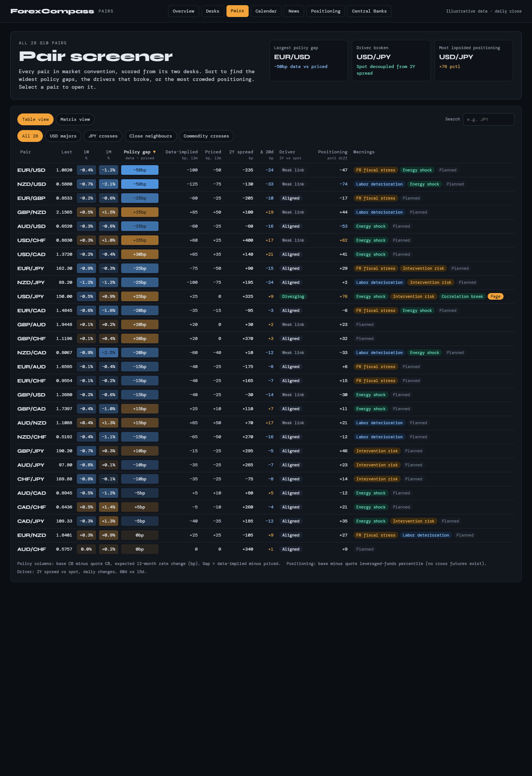The width and height of the screenshot is (532, 776).
Task: Click the EUR/CAD pair name
Action: [31, 310]
